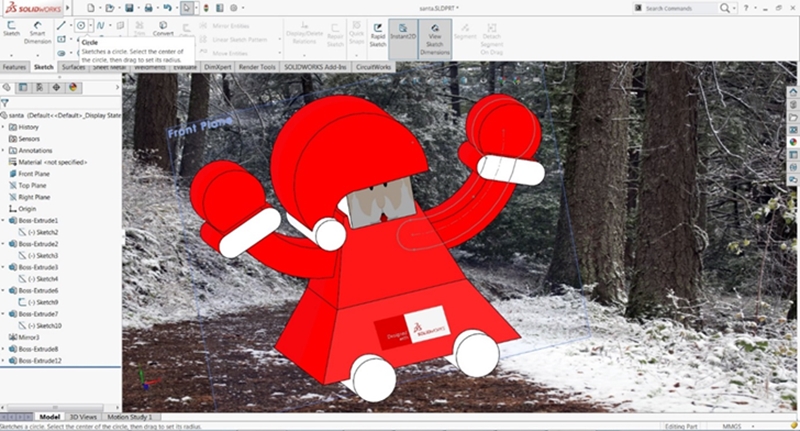Open the PropertyManager tab icon
800x431 pixels.
pyautogui.click(x=23, y=88)
